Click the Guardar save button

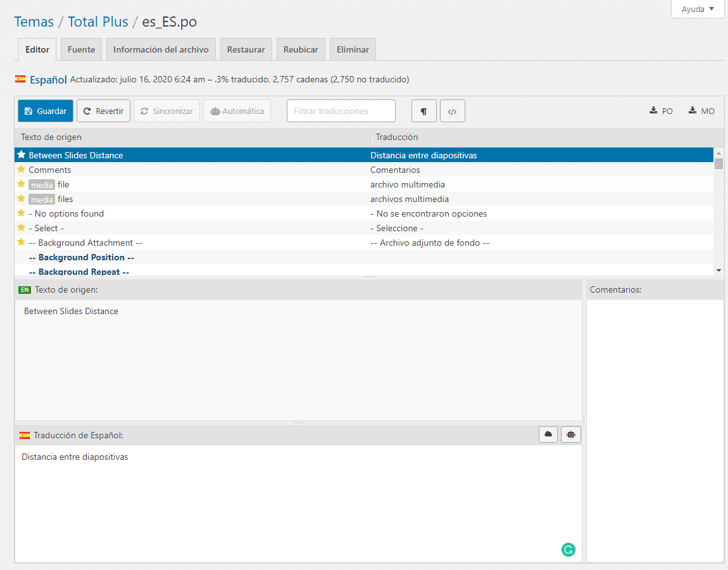coord(46,111)
